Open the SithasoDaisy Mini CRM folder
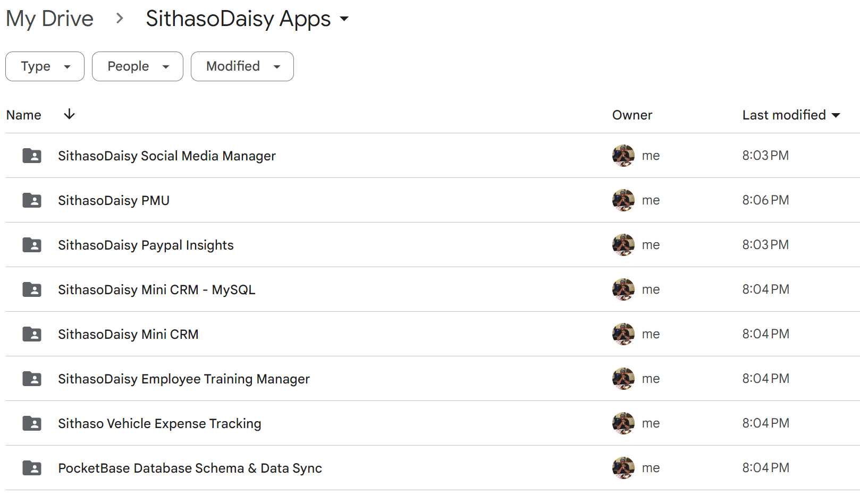This screenshot has width=860, height=504. (x=128, y=334)
